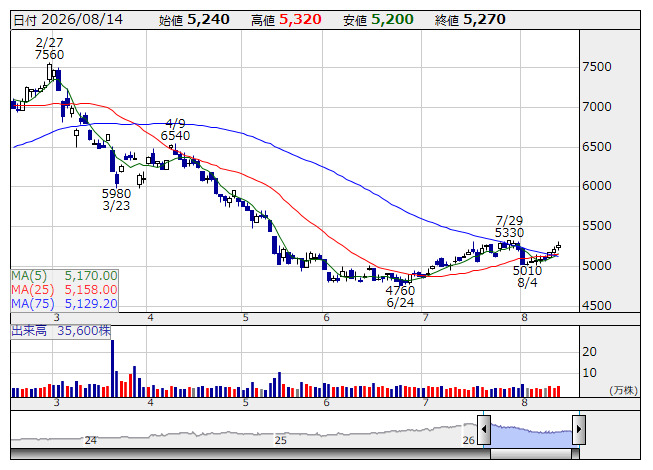Click the date label 2026/08/14

click(82, 20)
